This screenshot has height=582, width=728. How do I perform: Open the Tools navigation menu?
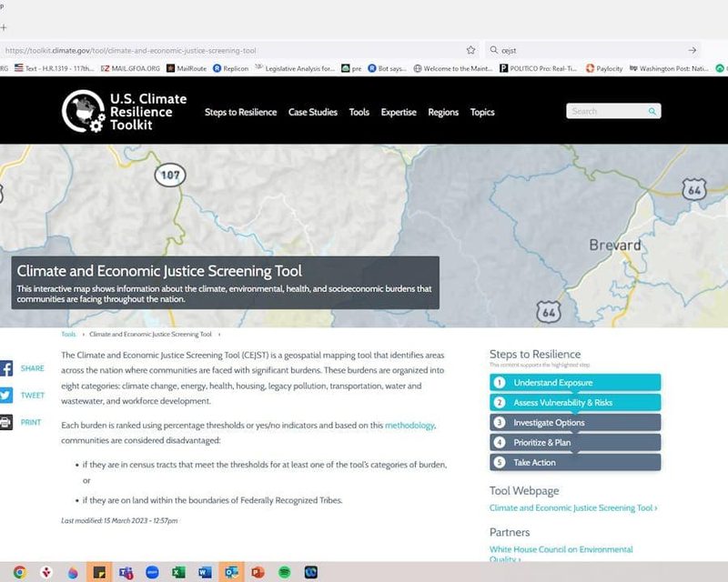[359, 113]
